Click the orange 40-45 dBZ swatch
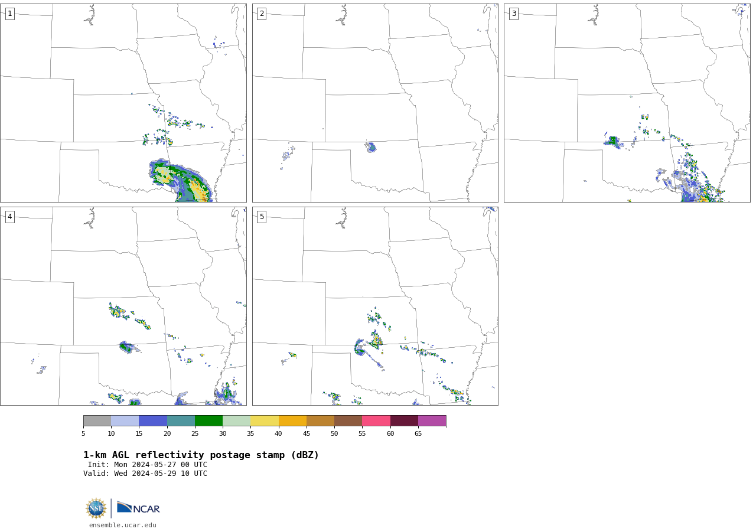This screenshot has width=756, height=532. click(x=292, y=421)
